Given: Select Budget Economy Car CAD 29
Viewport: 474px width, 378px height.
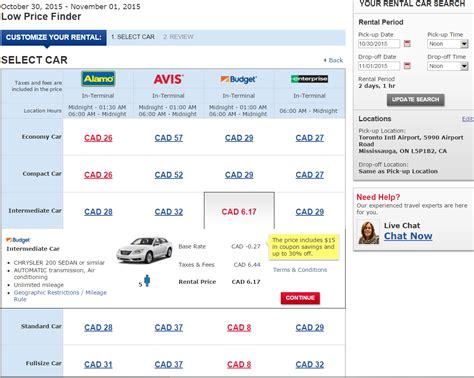Looking at the screenshot, I should pos(239,138).
